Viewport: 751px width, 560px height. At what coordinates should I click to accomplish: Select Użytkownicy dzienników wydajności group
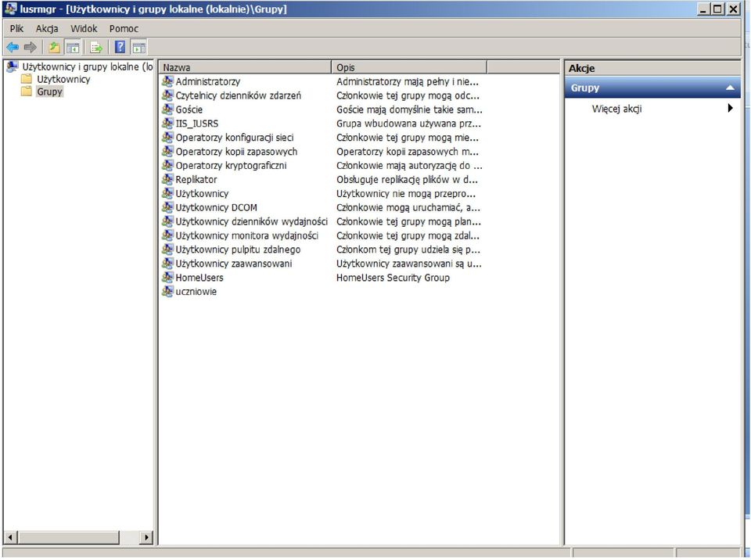click(x=251, y=221)
